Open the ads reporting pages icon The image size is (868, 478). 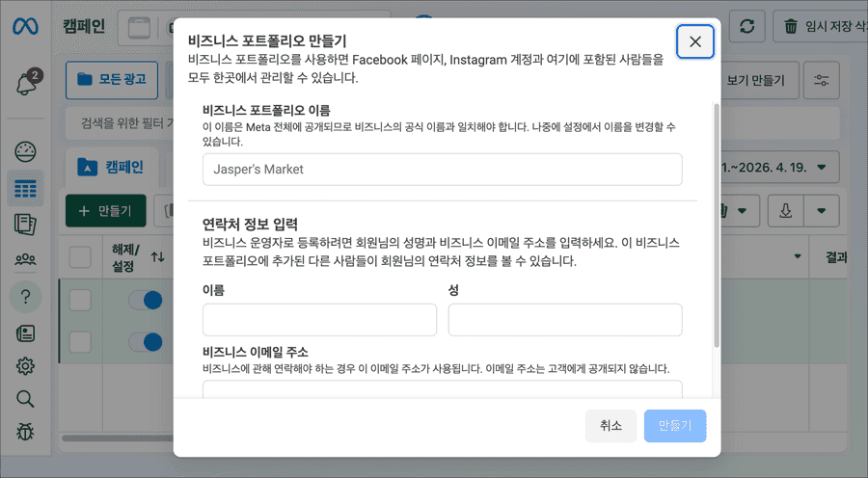[25, 225]
